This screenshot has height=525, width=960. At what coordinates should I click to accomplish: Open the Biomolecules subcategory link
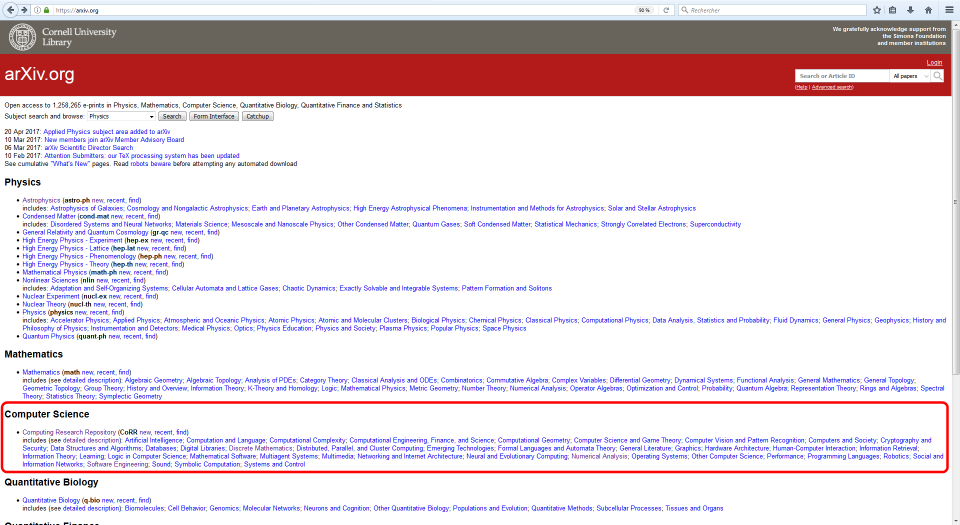point(144,508)
